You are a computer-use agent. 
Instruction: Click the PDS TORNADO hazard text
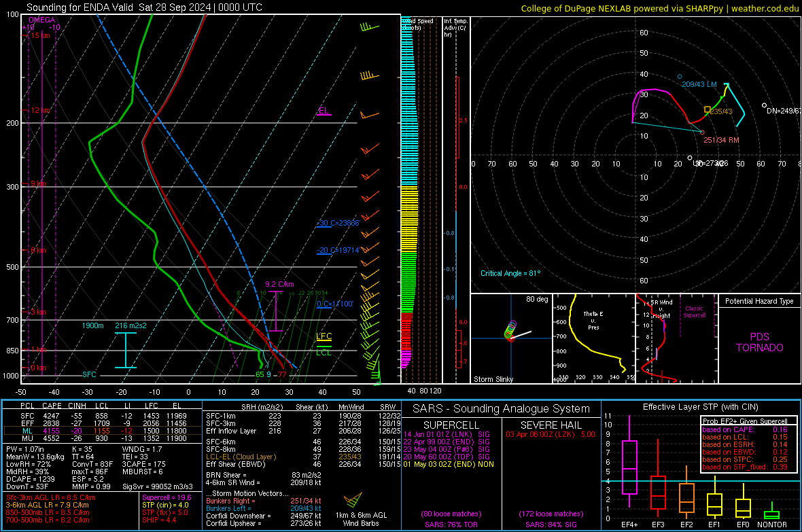(x=760, y=342)
